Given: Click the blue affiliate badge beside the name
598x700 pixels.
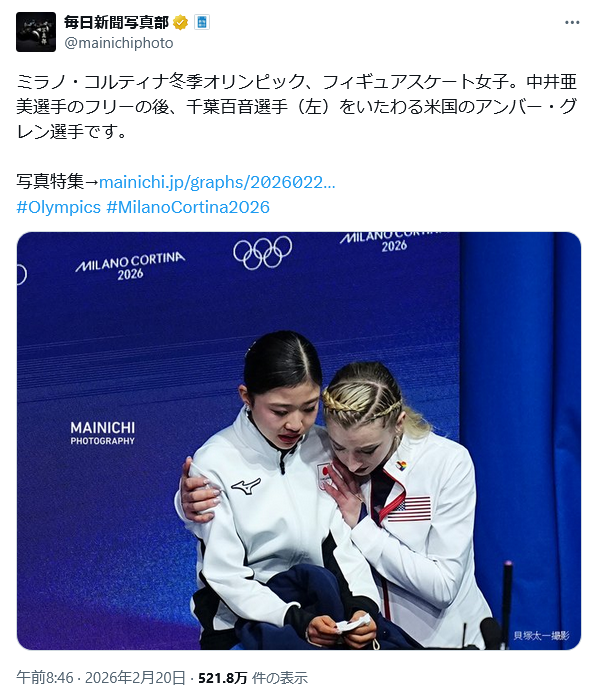Looking at the screenshot, I should pyautogui.click(x=202, y=22).
